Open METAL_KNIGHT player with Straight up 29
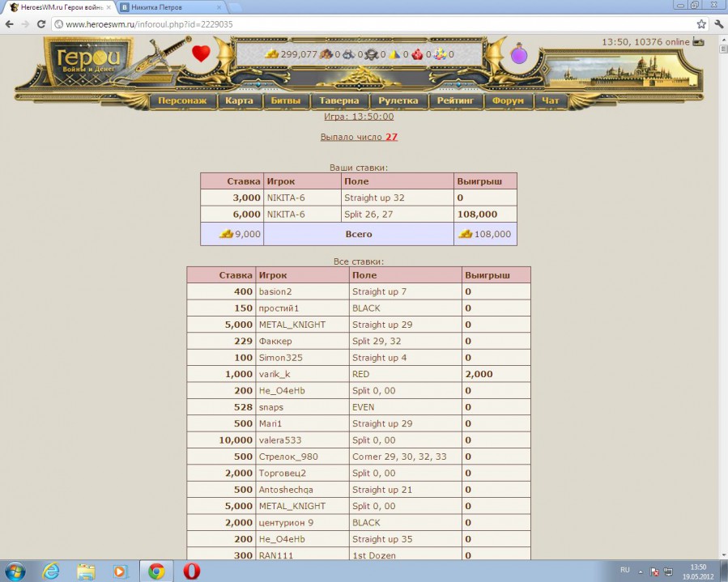Image resolution: width=728 pixels, height=582 pixels. tap(292, 325)
